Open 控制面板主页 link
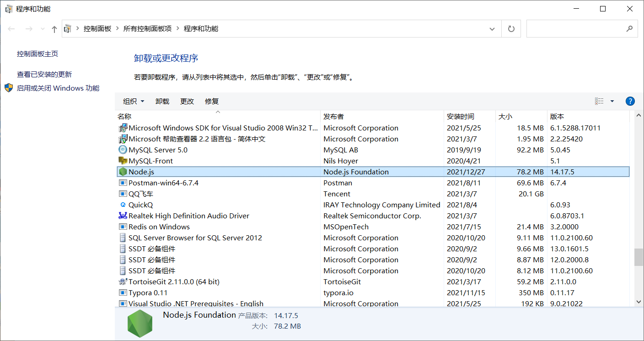The width and height of the screenshot is (644, 341). pos(38,54)
